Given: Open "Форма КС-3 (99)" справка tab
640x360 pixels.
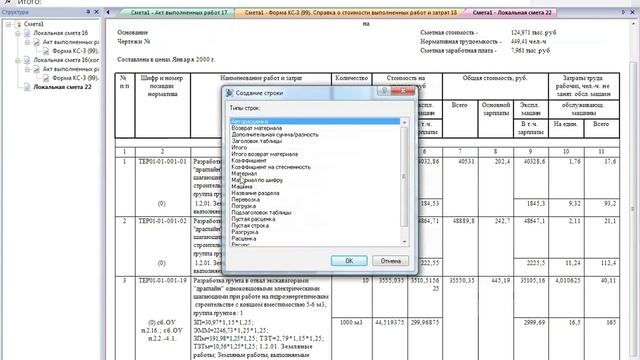Looking at the screenshot, I should 350,13.
